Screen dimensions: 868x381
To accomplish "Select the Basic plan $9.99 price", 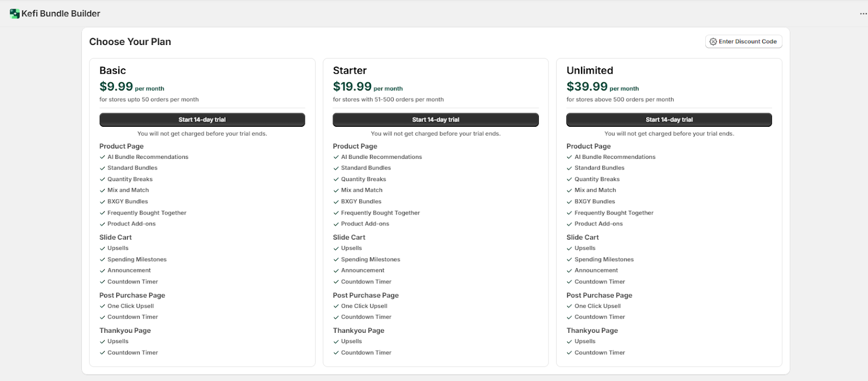I will (116, 87).
